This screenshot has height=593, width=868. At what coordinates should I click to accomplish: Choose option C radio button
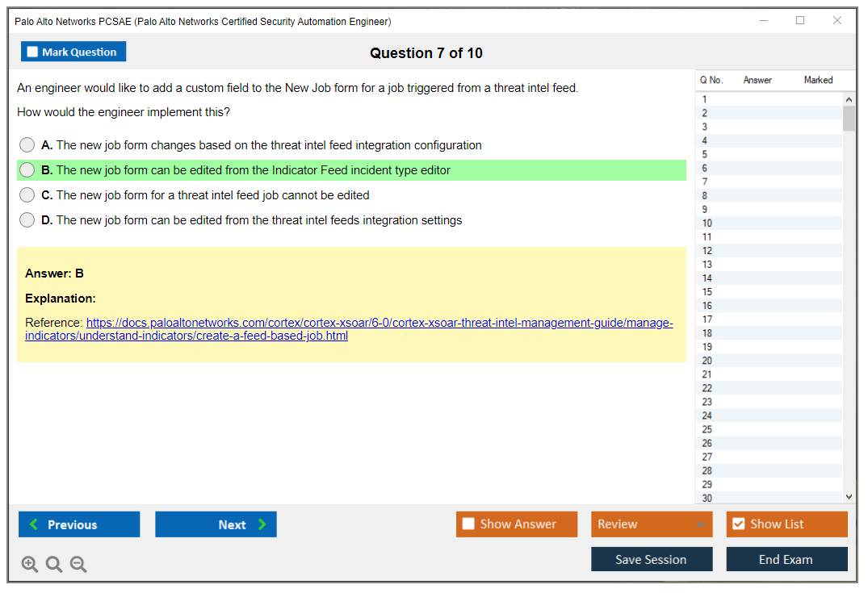(x=27, y=195)
